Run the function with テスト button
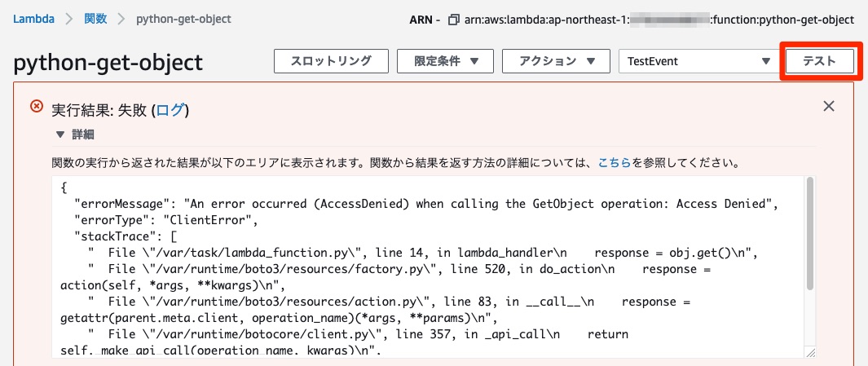The image size is (868, 366). (x=820, y=61)
